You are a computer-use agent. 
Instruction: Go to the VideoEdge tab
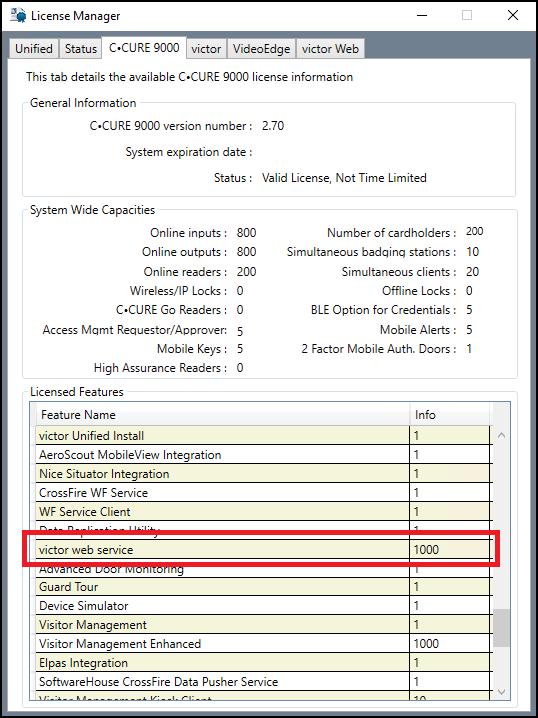point(261,49)
